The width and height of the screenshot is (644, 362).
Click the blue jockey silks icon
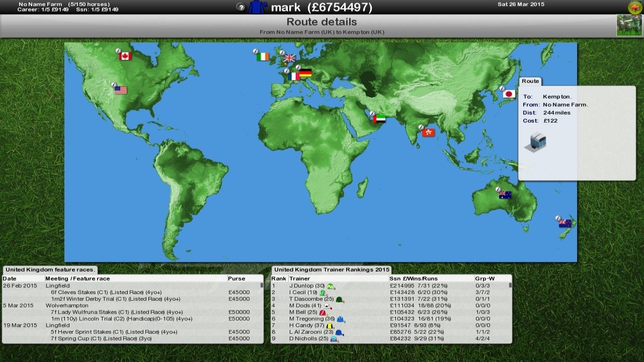click(x=258, y=7)
